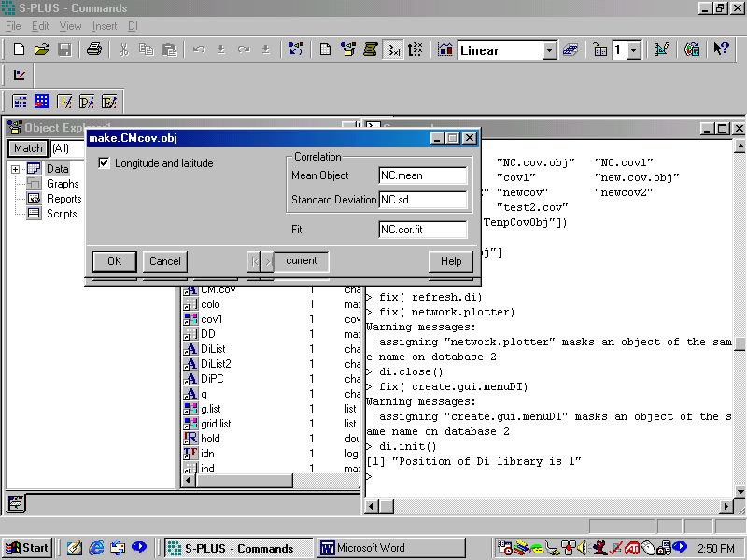747x560 pixels.
Task: Click the context Help arrow icon
Action: click(x=721, y=49)
